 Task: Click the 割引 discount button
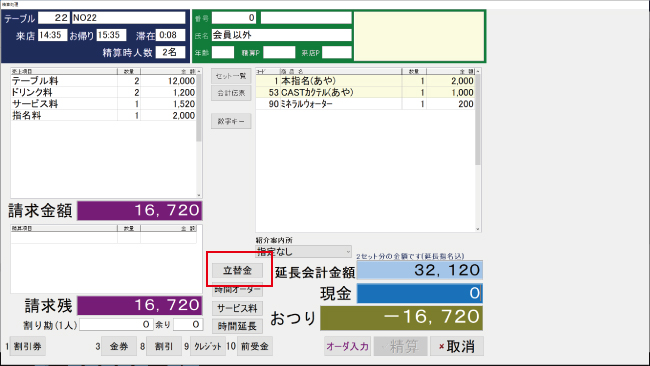164,346
